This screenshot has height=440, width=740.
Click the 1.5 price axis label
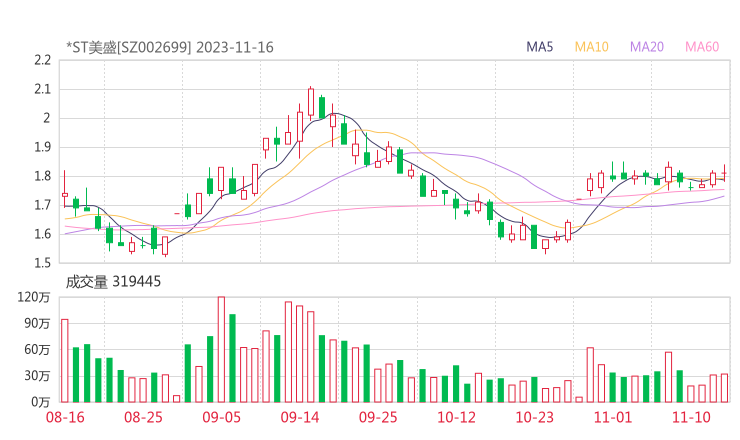pos(42,262)
